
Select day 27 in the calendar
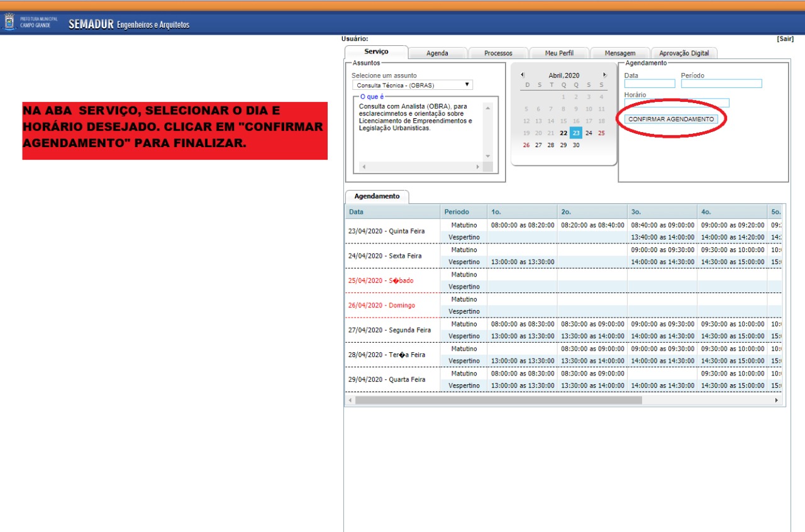[538, 145]
